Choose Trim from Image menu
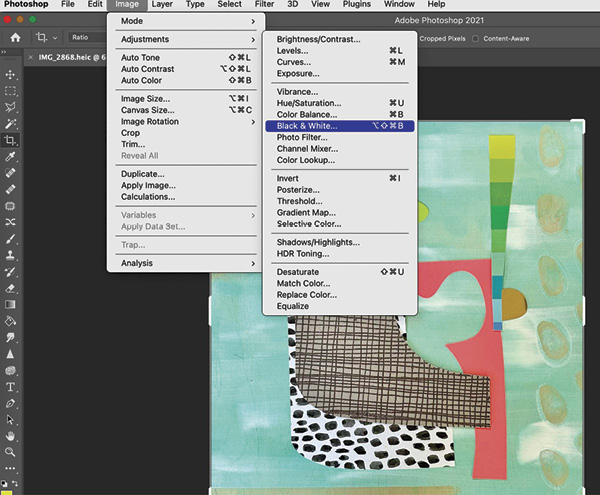Image resolution: width=600 pixels, height=495 pixels. coord(186,144)
